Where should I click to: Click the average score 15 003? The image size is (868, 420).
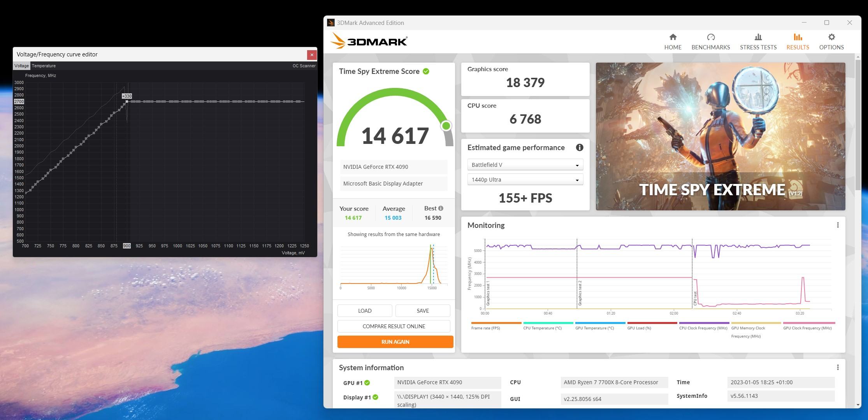393,218
